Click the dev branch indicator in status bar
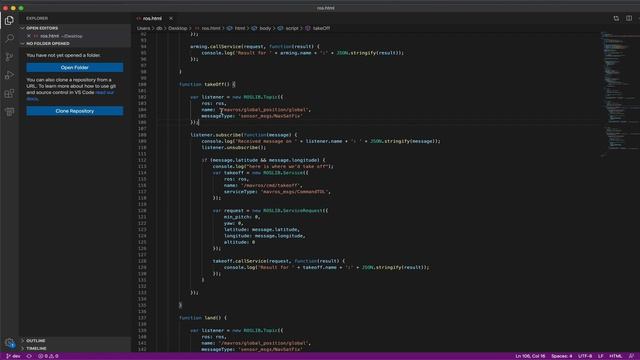 click(x=13, y=356)
